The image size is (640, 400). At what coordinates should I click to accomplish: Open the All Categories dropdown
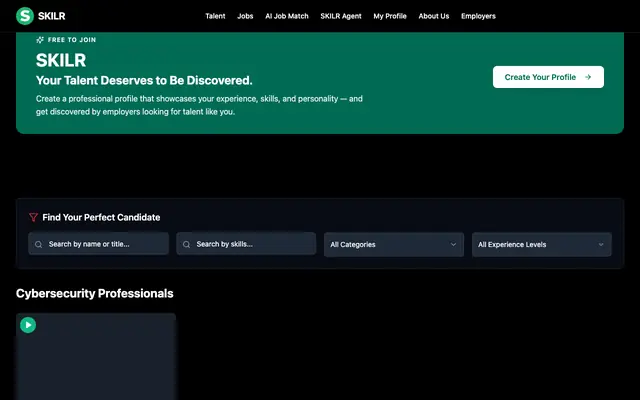point(394,244)
